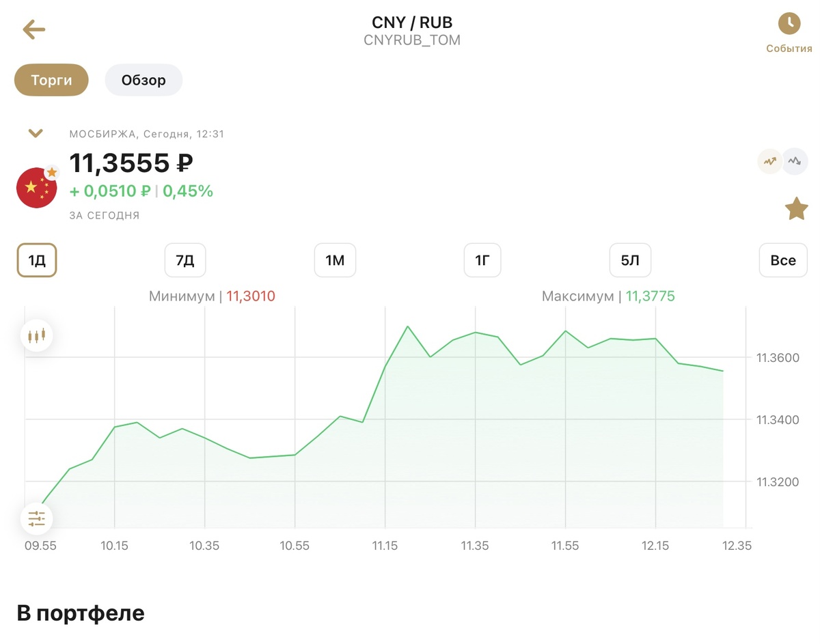Open chart settings sliders icon
The width and height of the screenshot is (820, 644).
pos(36,519)
